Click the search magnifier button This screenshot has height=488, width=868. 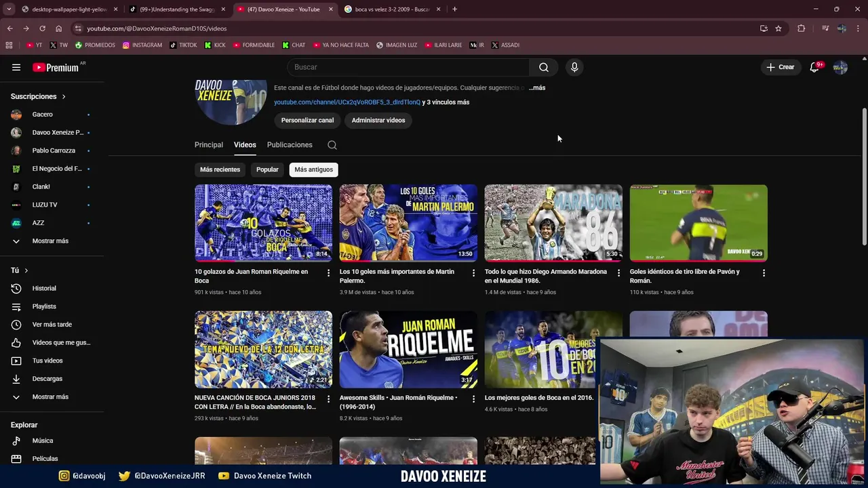544,67
